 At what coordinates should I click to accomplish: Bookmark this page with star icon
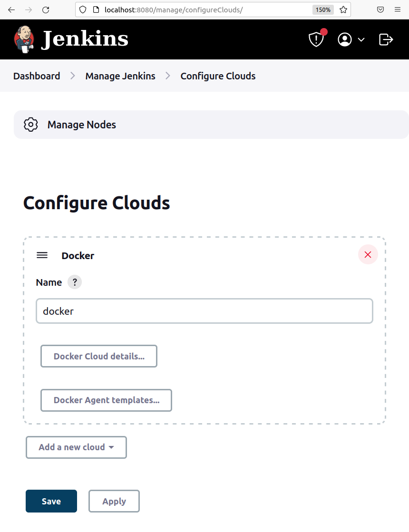pyautogui.click(x=343, y=10)
